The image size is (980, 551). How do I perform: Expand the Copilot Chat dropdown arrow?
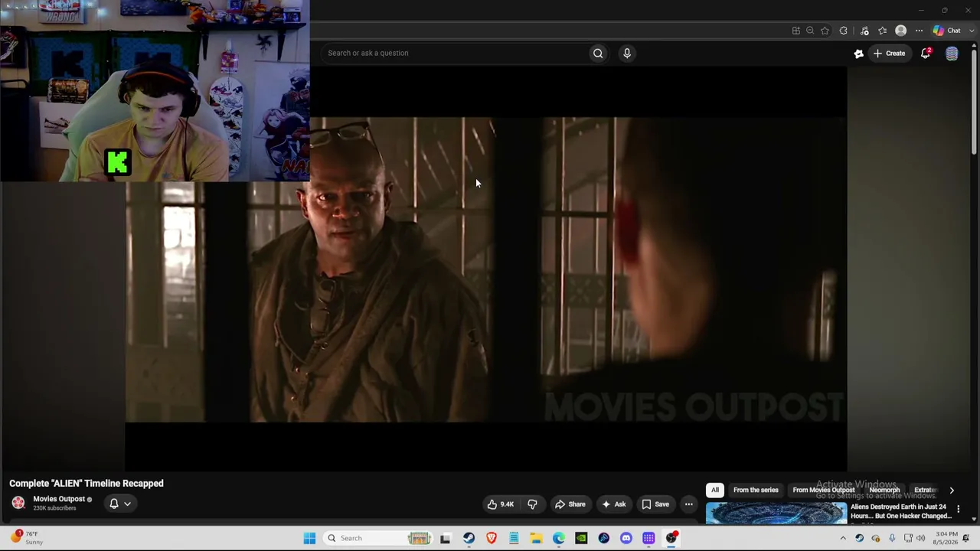pos(972,31)
